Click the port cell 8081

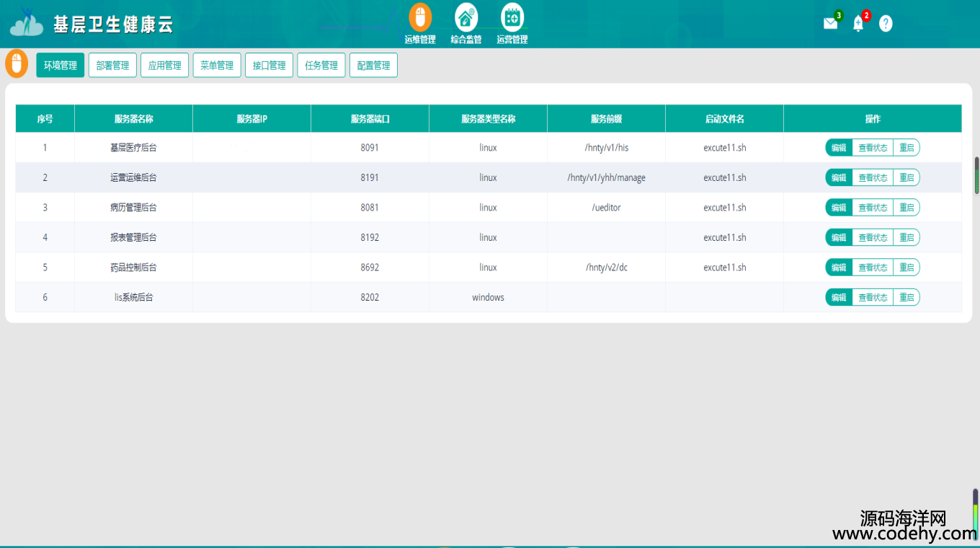click(x=370, y=208)
